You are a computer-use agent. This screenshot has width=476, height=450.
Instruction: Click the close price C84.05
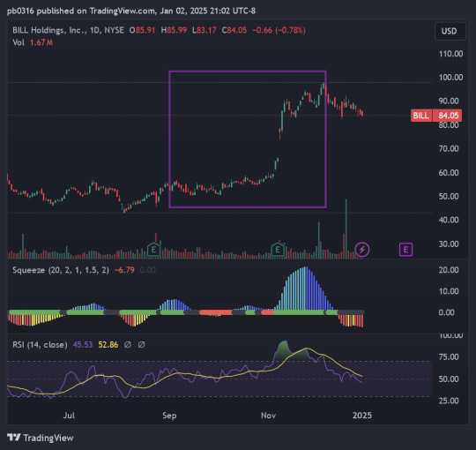[234, 30]
